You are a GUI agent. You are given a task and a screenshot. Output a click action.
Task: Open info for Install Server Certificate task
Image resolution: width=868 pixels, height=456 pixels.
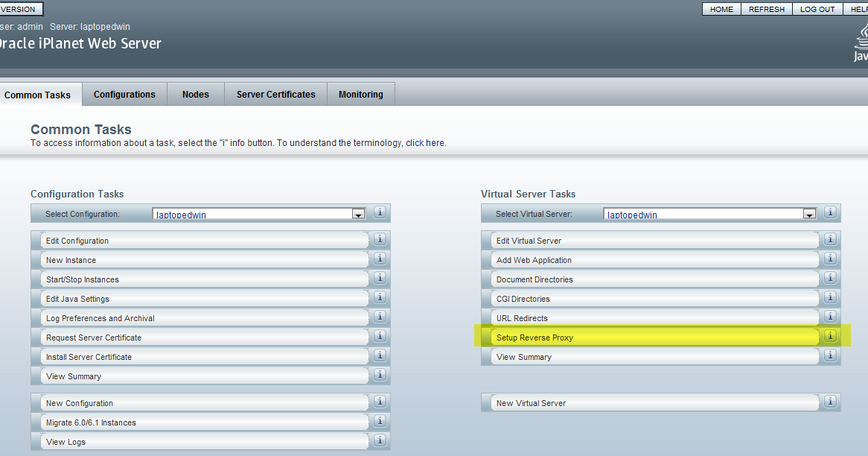[380, 355]
